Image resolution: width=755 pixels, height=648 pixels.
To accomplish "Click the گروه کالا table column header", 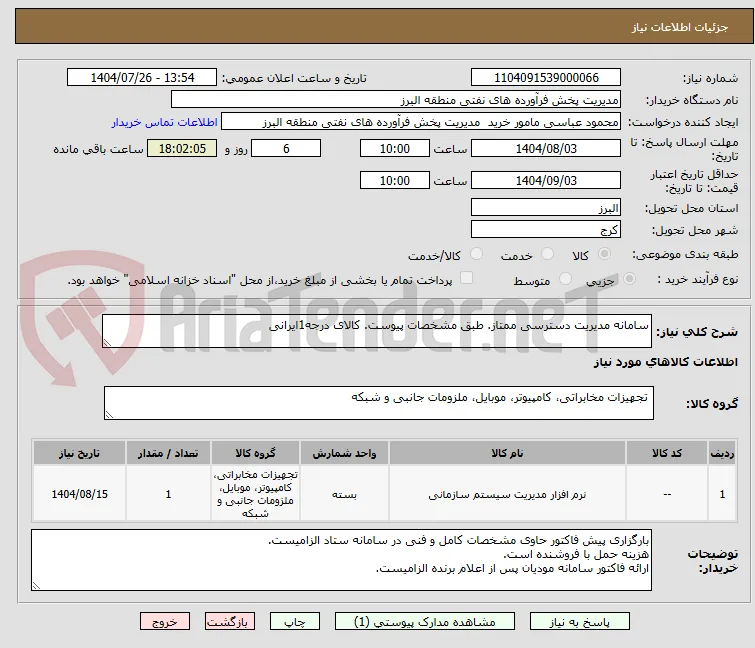I will [255, 453].
